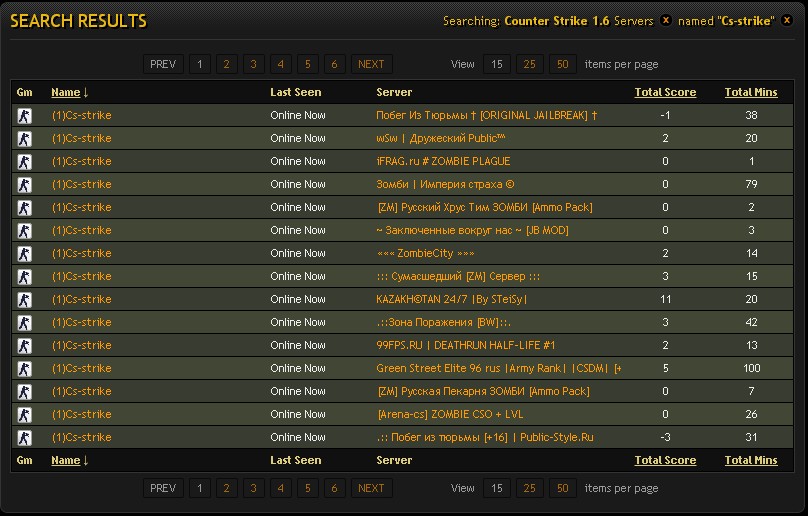This screenshot has width=808, height=516.
Task: Open the iFRAG.ru # ZOMBIE PLAGUE server link
Action: point(443,161)
